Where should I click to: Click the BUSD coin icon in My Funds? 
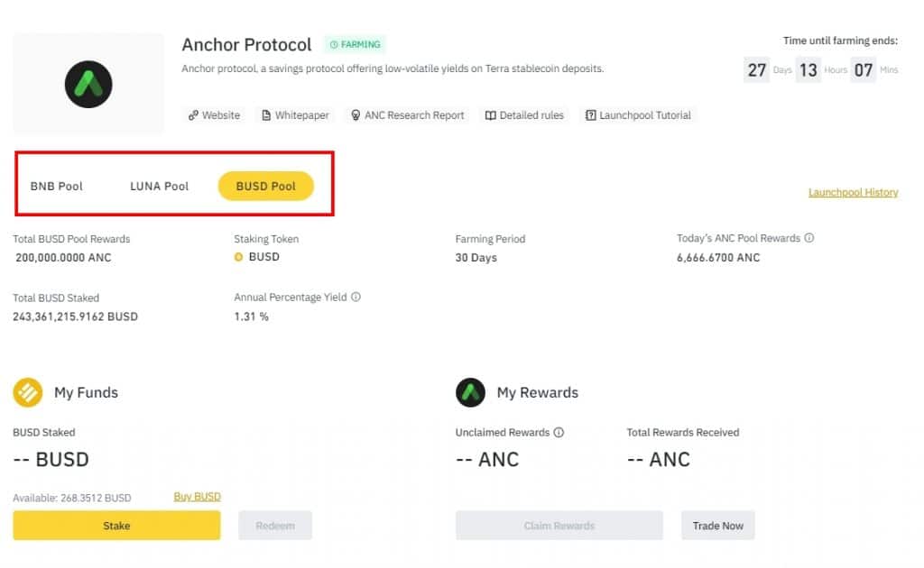point(28,392)
